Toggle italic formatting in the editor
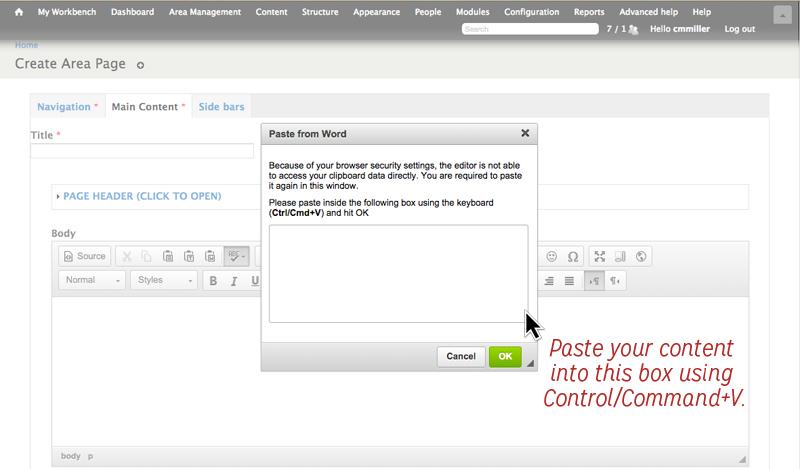The width and height of the screenshot is (800, 469). [234, 281]
